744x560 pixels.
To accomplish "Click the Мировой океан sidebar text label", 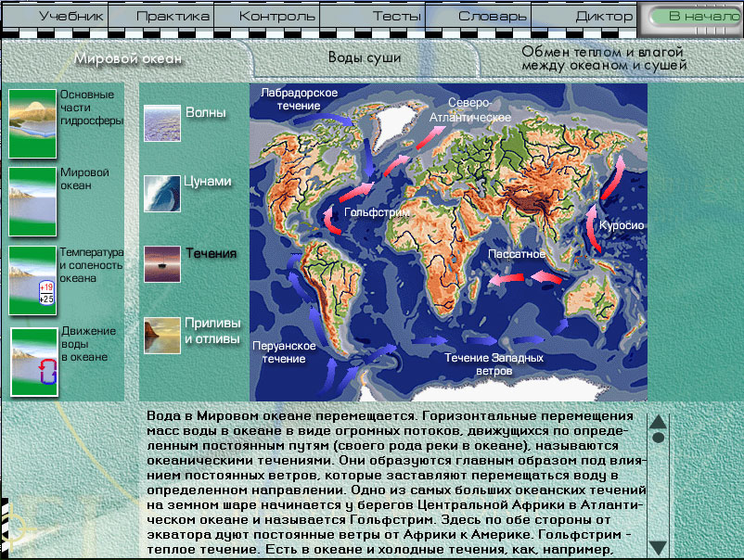I will (x=84, y=179).
